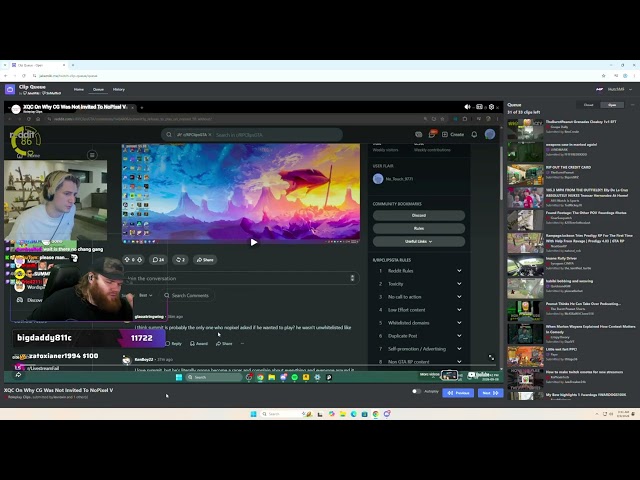Click the speaker volume icon atop the video
The image size is (640, 480).
coord(467,107)
